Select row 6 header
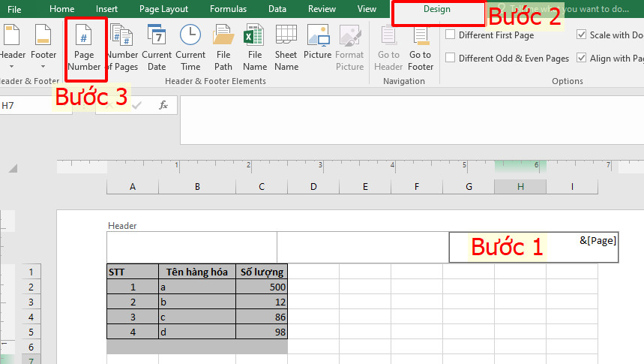The image size is (644, 364). [x=31, y=347]
